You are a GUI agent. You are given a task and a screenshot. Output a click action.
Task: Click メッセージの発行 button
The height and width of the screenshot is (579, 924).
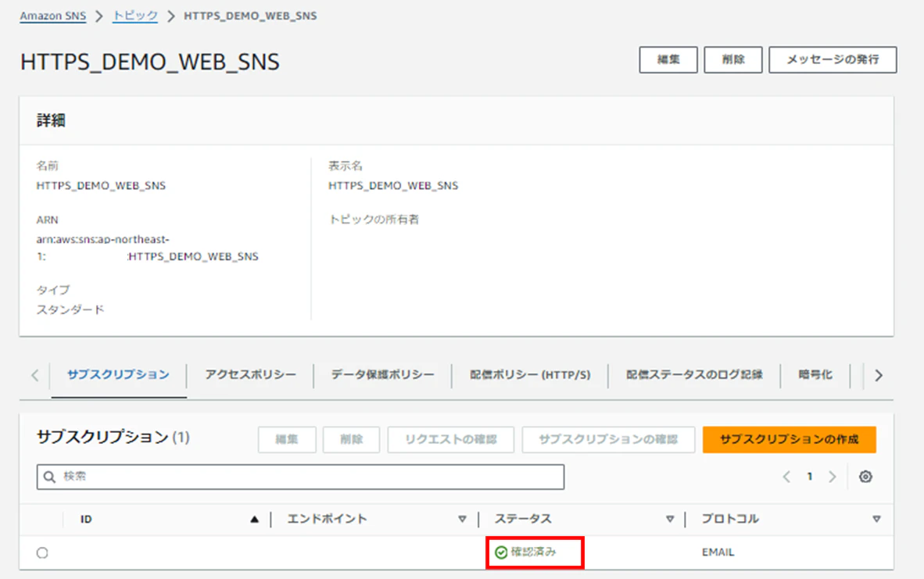click(x=833, y=59)
